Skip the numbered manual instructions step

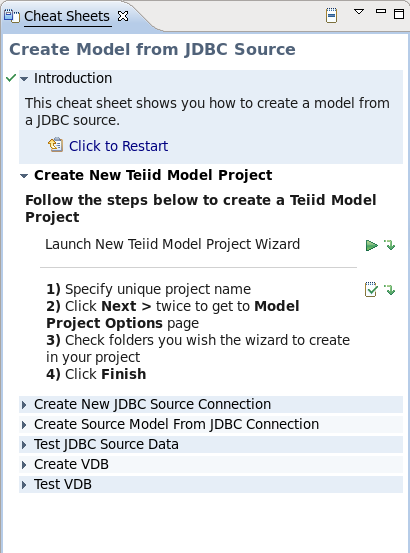390,290
